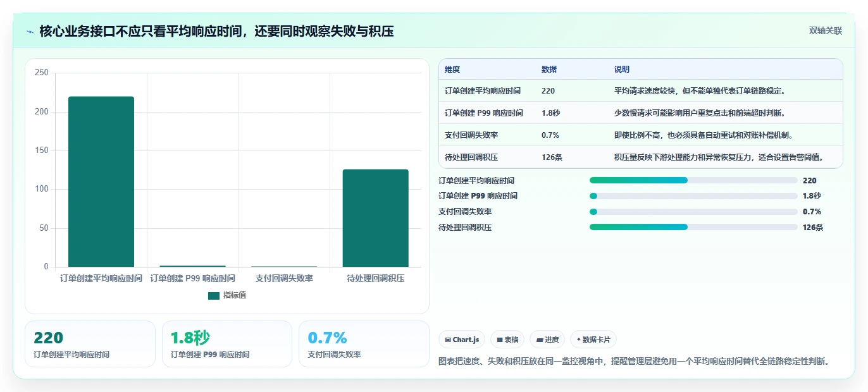Click the 订单创建 P99 响应时间 caption in the stat card
Image resolution: width=868 pixels, height=392 pixels.
210,355
